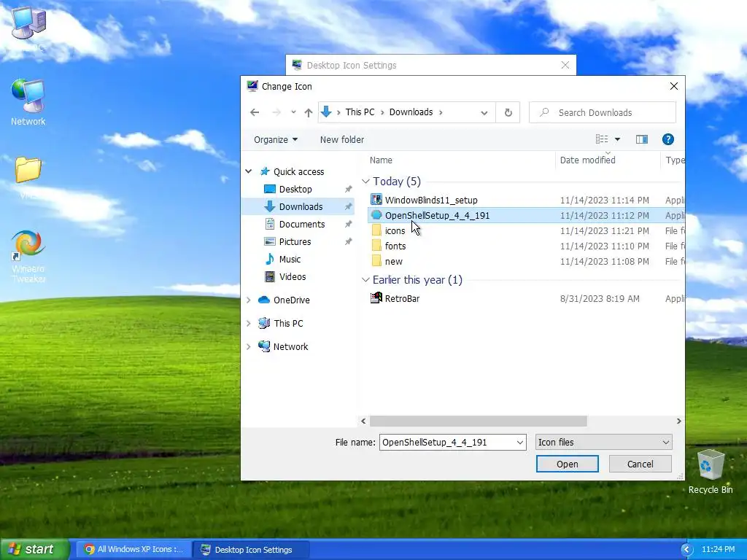Open the File name dropdown arrow
This screenshot has height=560, width=747.
coord(519,443)
